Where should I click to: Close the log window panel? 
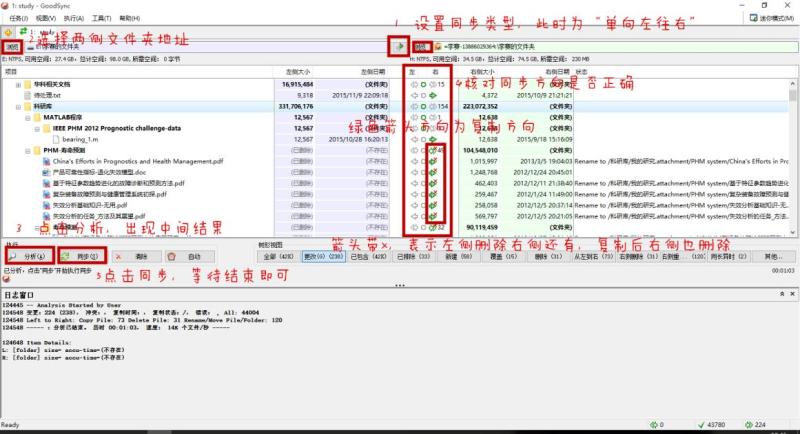click(x=792, y=294)
